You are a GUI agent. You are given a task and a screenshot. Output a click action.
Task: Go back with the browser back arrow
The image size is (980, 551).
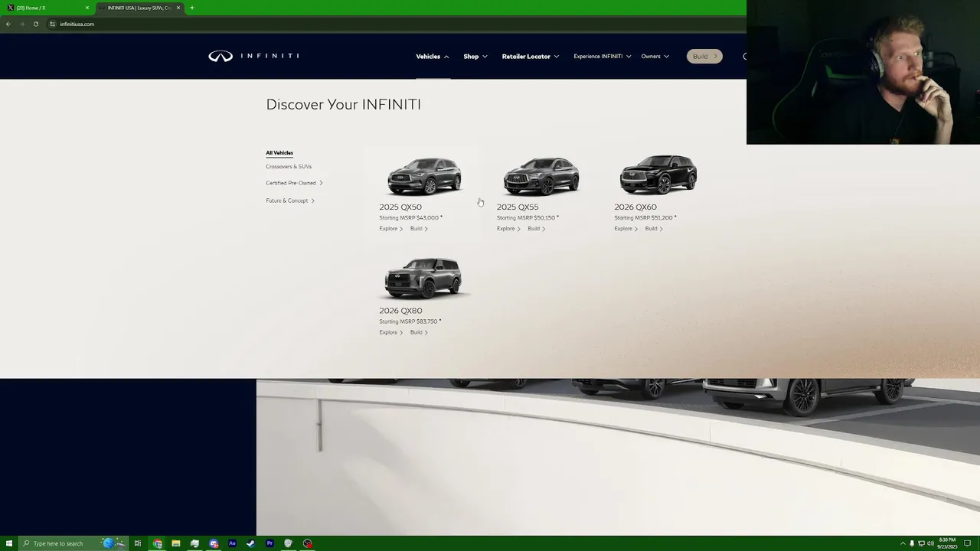coord(8,24)
